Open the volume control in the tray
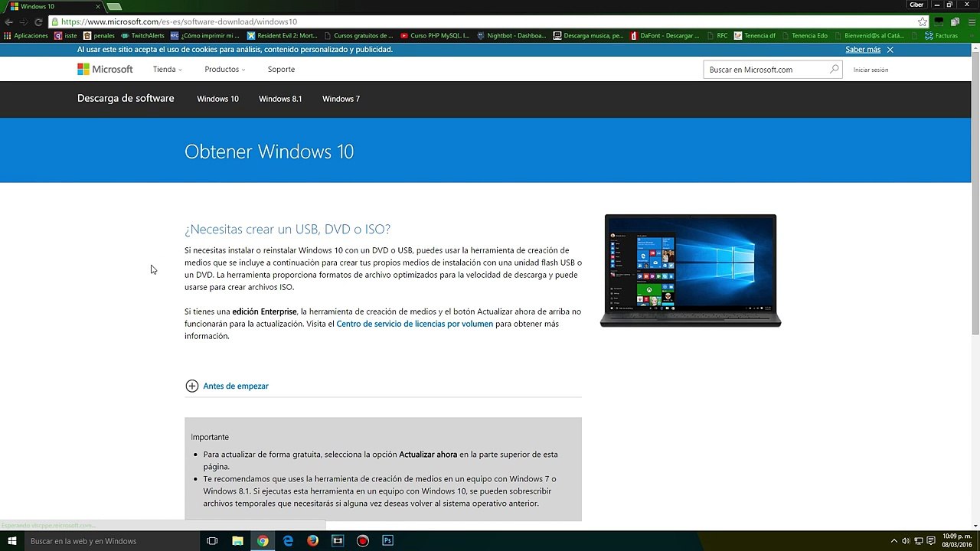 tap(906, 541)
